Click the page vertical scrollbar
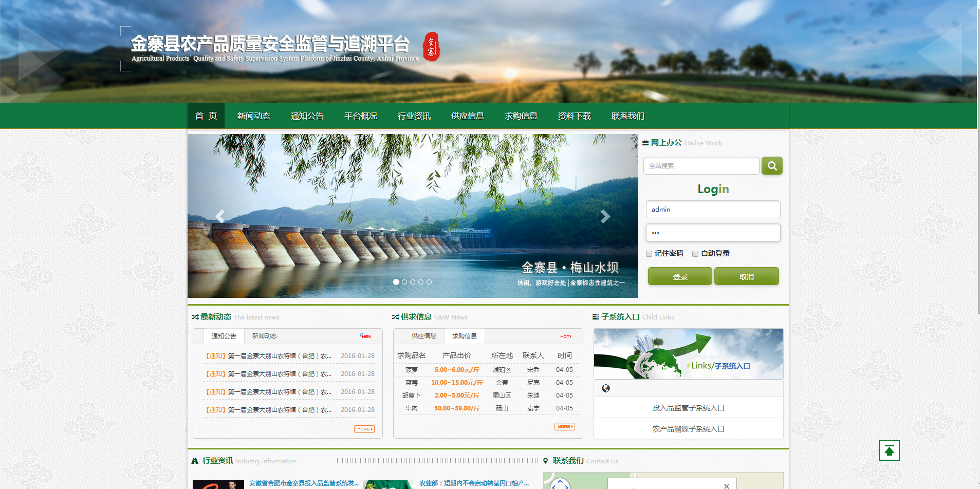980x489 pixels. point(977,154)
